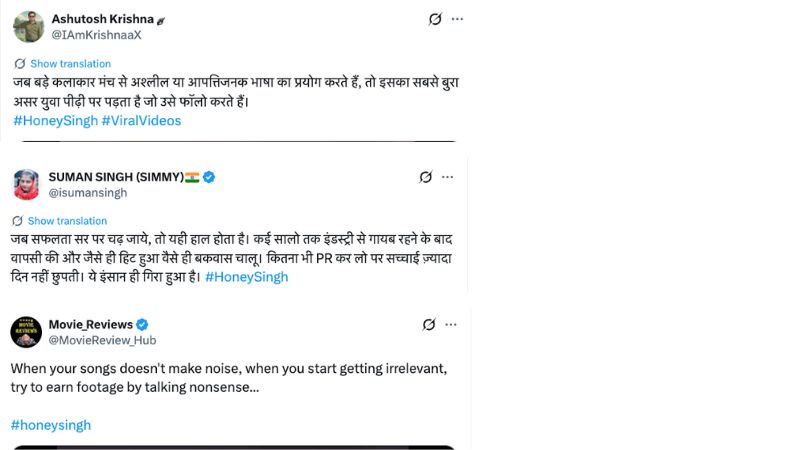Click Suman Singh's blue verified badge

[x=209, y=177]
